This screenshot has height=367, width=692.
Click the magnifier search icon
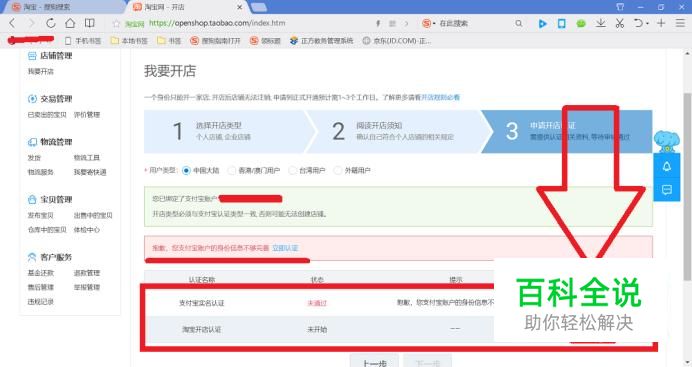[519, 23]
